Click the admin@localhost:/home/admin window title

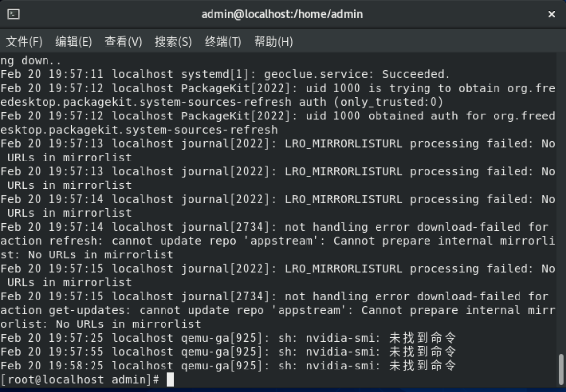(x=282, y=14)
